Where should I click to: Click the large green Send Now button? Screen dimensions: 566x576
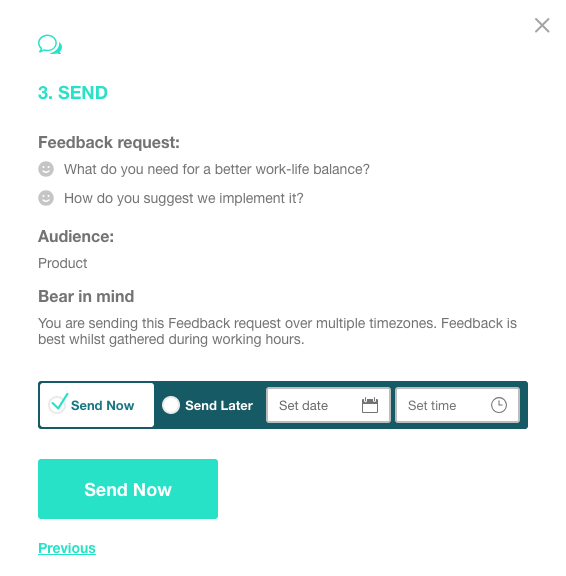pos(128,489)
